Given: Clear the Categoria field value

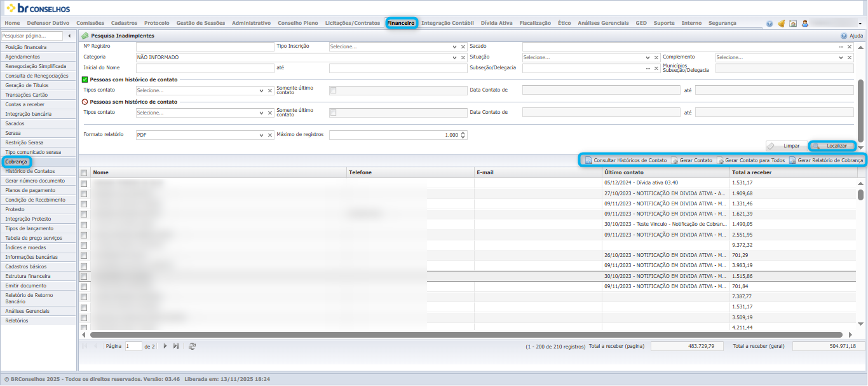Looking at the screenshot, I should (463, 57).
